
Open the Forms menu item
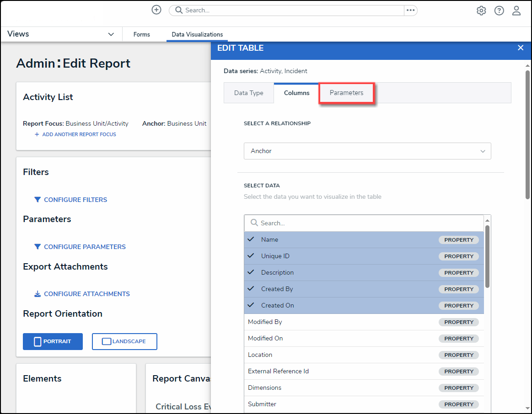coord(141,34)
